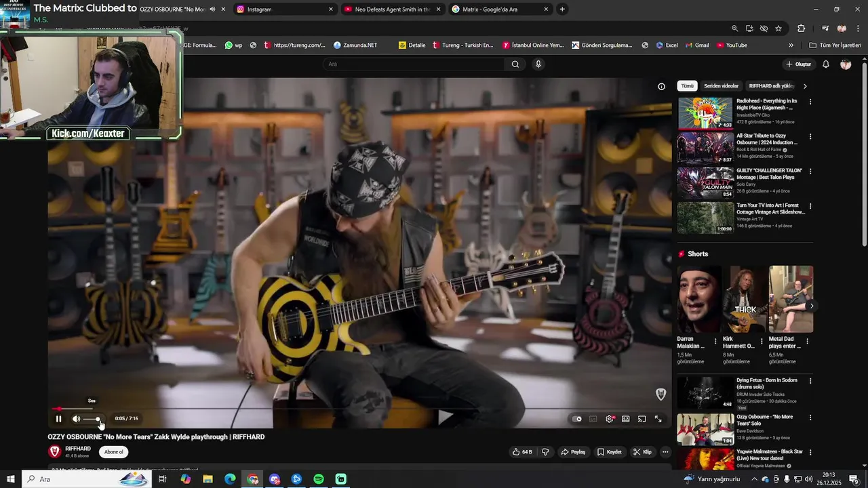Open the Tüm Yer İşaretleri folder
This screenshot has width=868, height=488.
coord(835,45)
